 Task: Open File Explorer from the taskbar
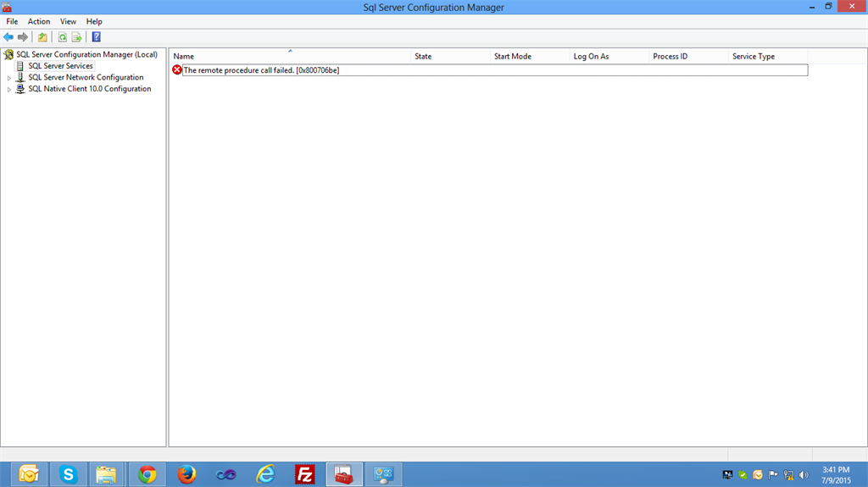click(106, 474)
